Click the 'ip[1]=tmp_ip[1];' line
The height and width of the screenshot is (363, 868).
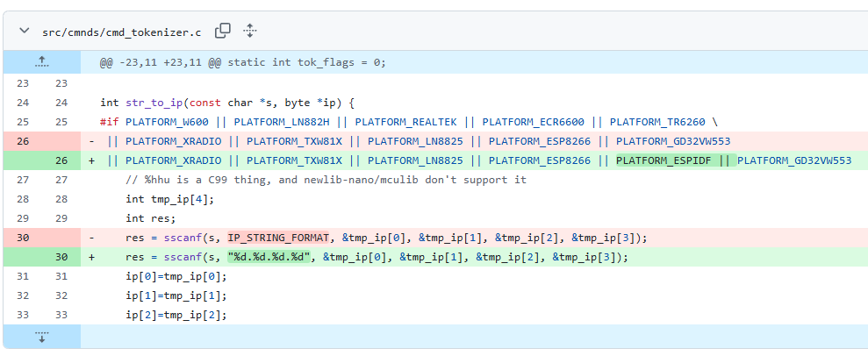(x=176, y=296)
